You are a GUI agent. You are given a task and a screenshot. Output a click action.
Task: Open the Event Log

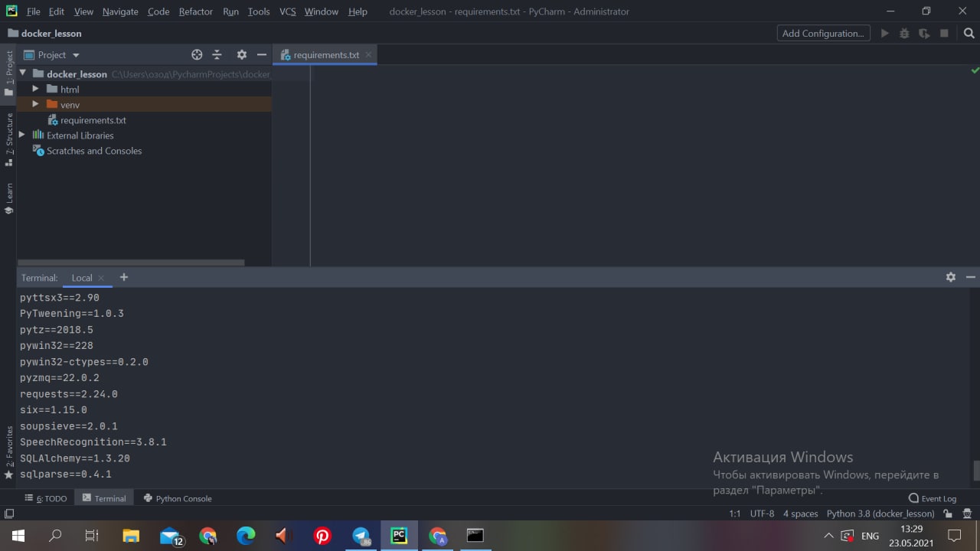(933, 498)
